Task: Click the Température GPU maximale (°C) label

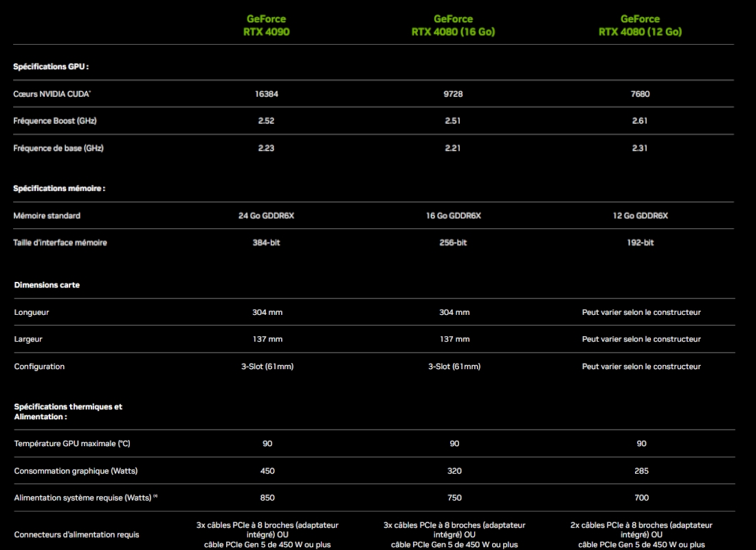Action: pyautogui.click(x=72, y=443)
